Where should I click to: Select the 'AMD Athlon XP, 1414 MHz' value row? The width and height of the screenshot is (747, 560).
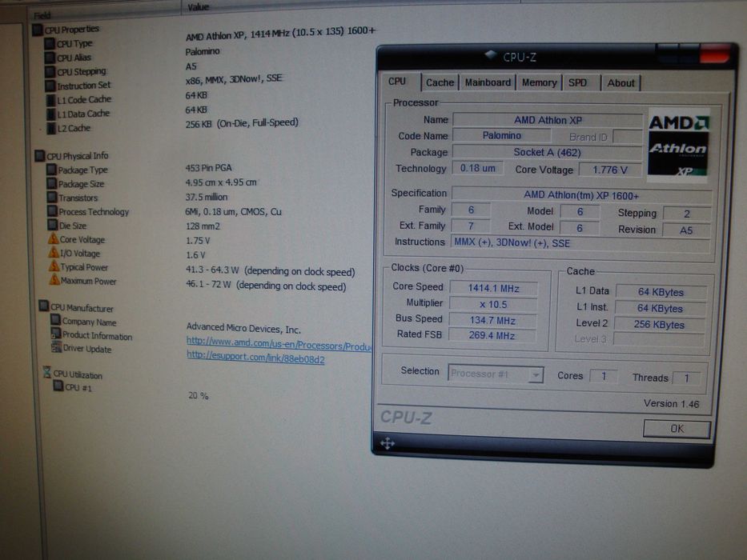(x=280, y=33)
